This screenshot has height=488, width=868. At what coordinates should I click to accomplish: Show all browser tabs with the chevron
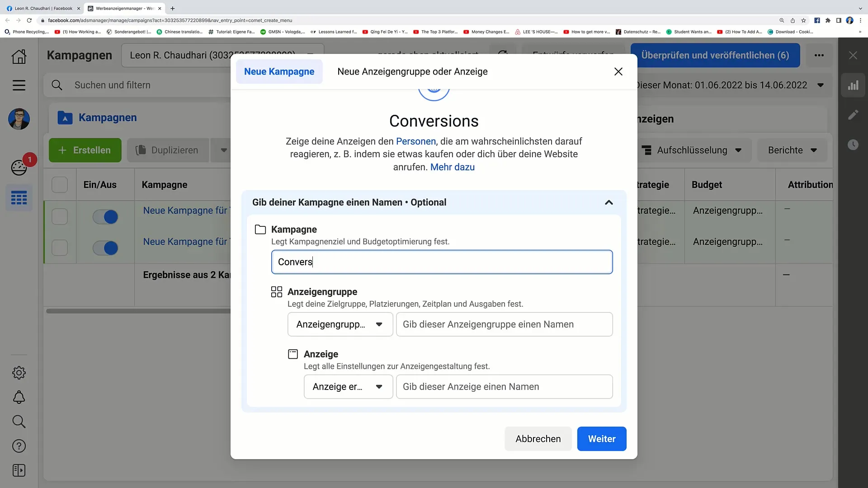(860, 8)
